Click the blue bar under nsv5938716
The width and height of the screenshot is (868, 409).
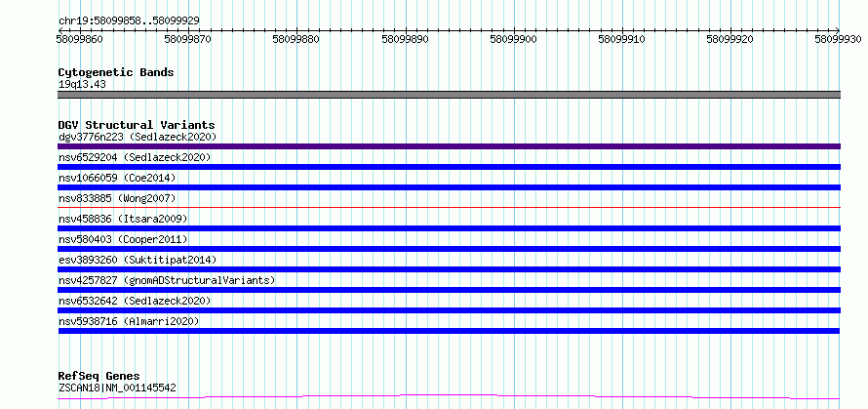point(449,331)
